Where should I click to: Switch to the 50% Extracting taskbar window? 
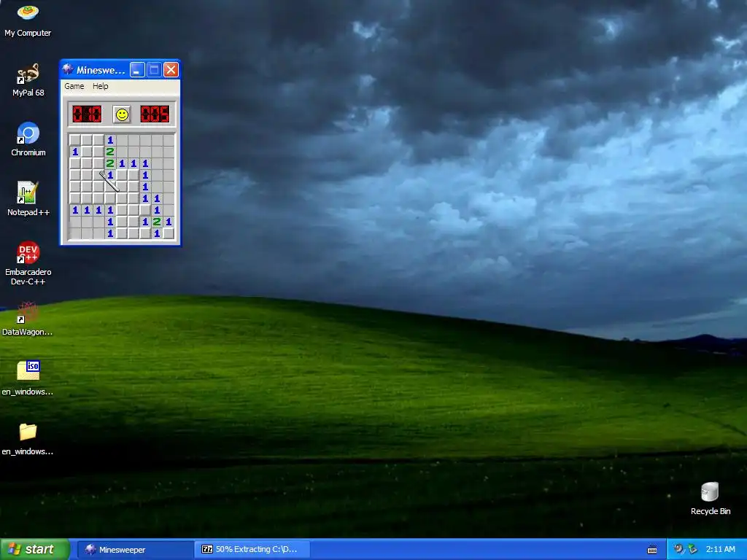tap(252, 550)
